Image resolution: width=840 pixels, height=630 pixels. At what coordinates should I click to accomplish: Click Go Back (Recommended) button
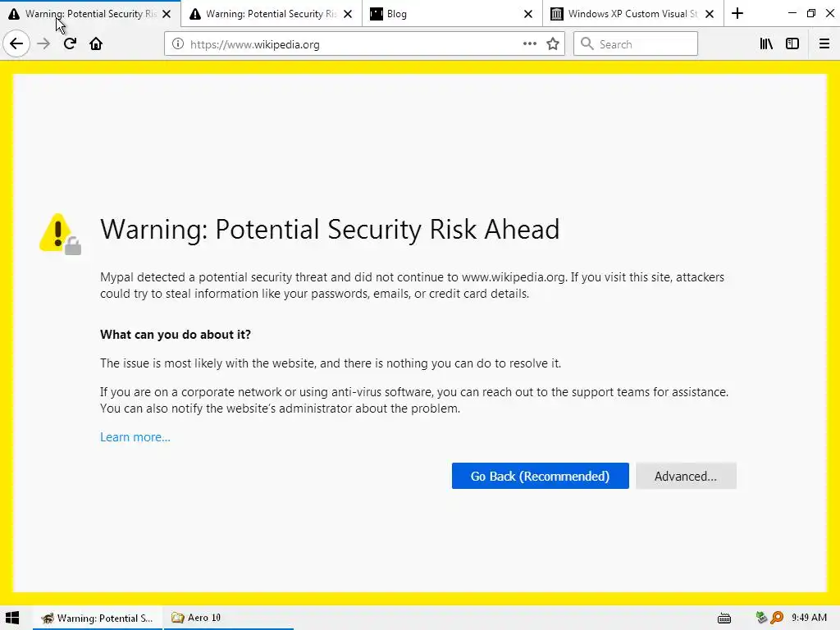click(x=540, y=476)
